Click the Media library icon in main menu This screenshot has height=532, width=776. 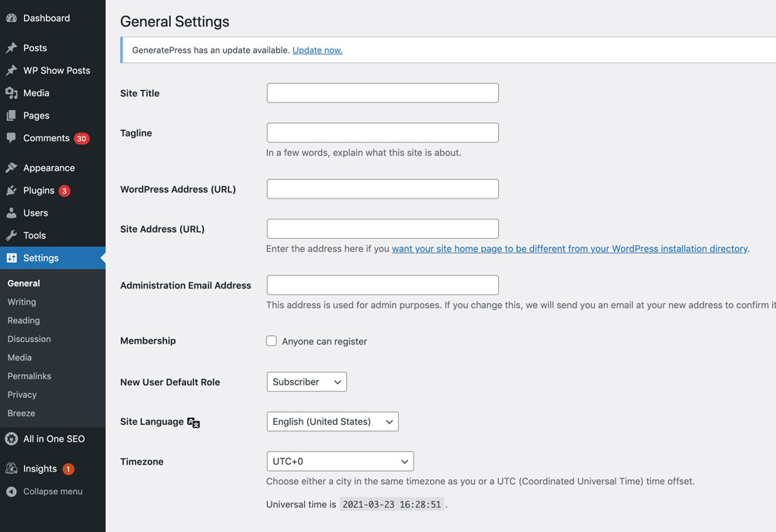(12, 93)
